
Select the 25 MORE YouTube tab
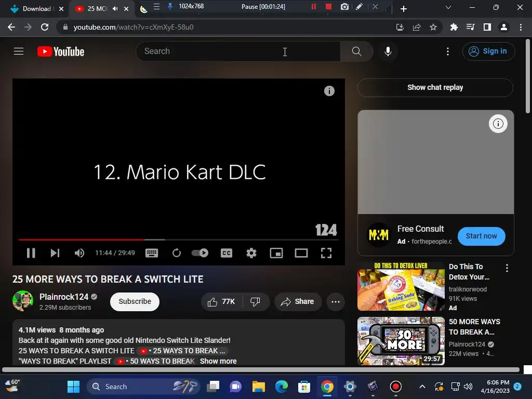[x=97, y=9]
